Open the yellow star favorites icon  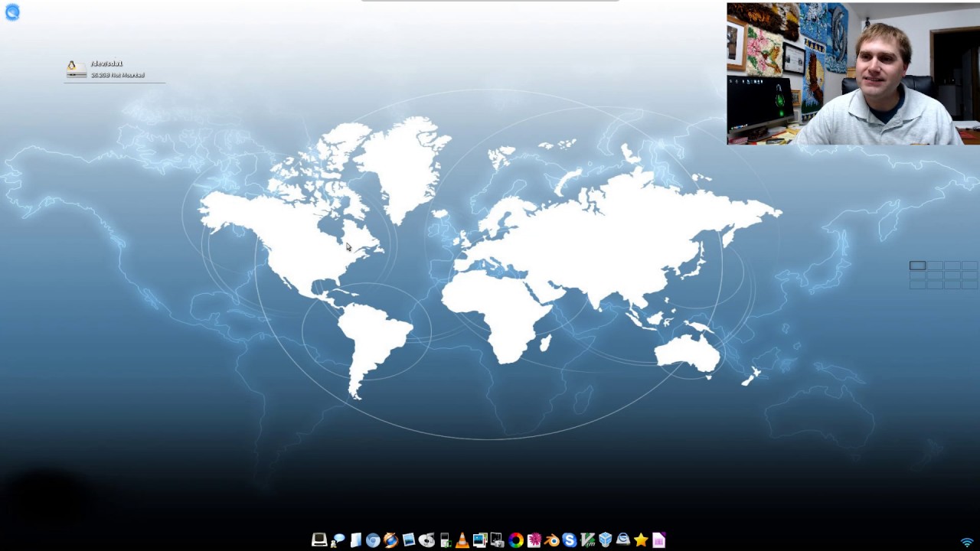click(x=641, y=540)
